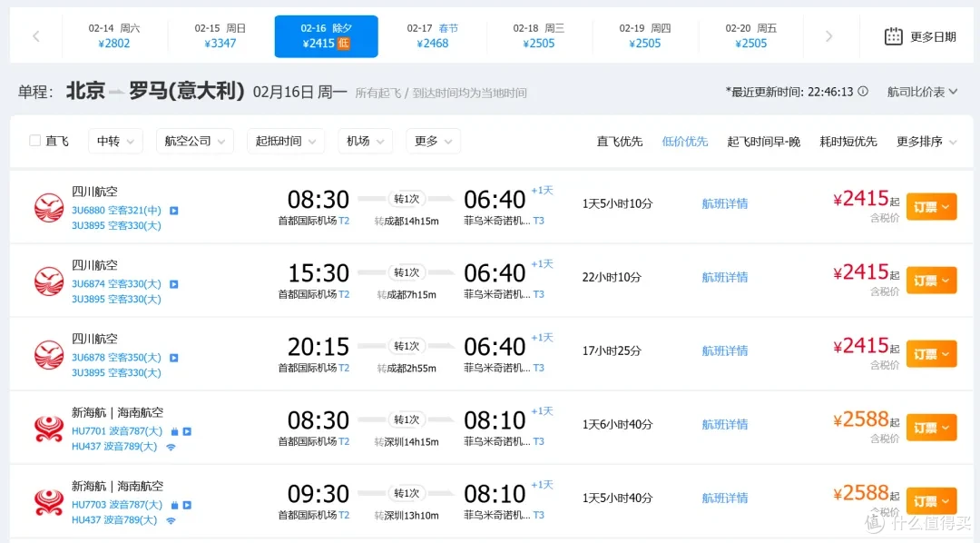Click Sichuan Airlines logo on 15:30 flight
This screenshot has height=543, width=980.
(x=49, y=281)
